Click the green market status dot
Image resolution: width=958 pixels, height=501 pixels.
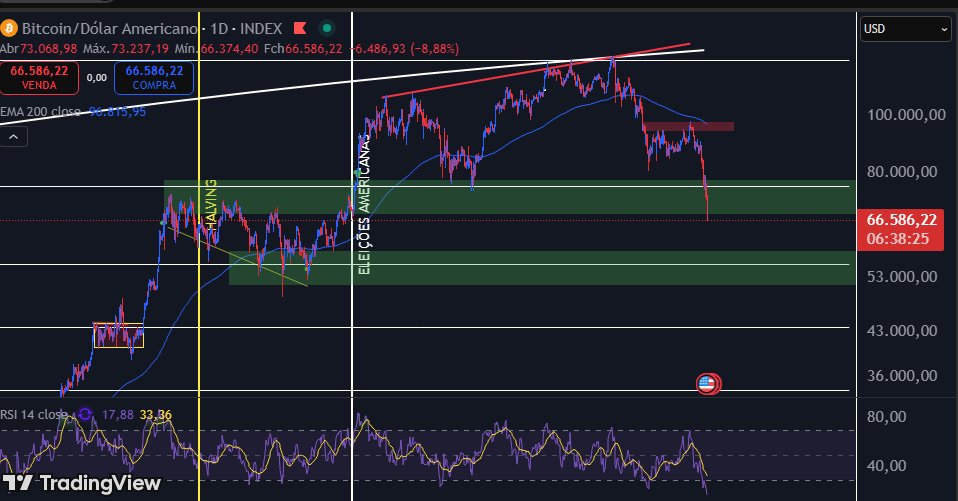click(x=327, y=28)
